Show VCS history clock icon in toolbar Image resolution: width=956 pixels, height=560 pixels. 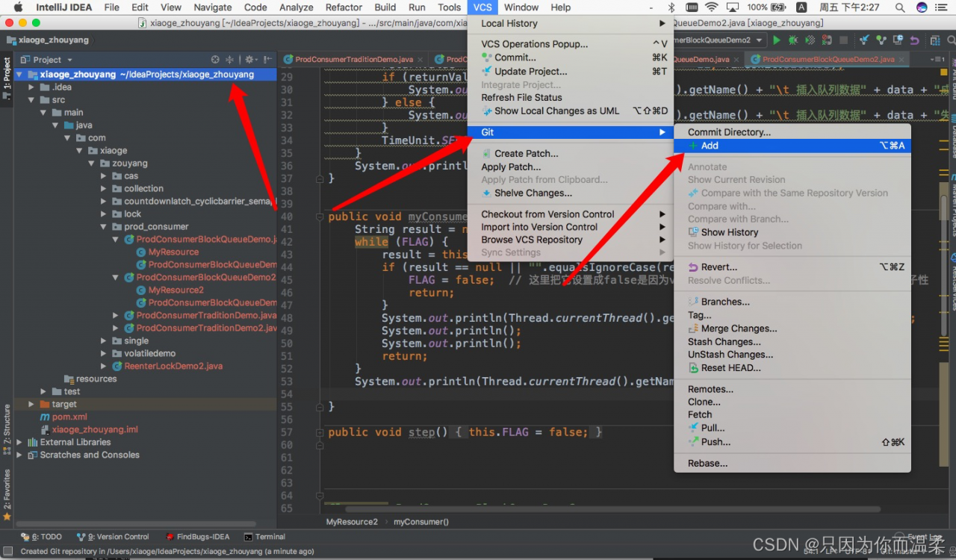pos(898,40)
